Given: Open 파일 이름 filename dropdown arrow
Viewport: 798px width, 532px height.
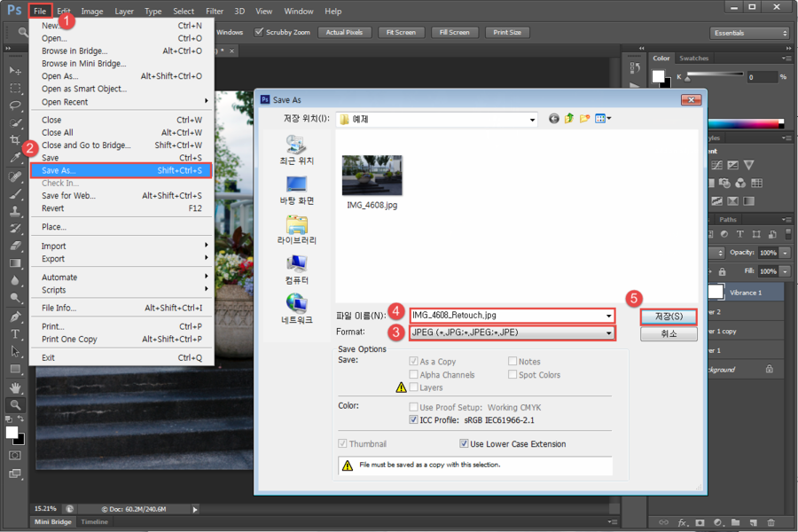Looking at the screenshot, I should click(608, 316).
